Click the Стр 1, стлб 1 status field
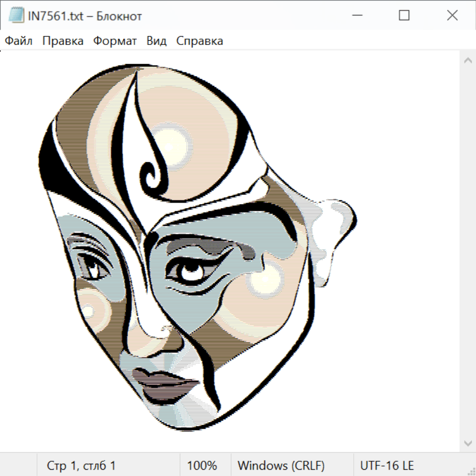 [81, 466]
